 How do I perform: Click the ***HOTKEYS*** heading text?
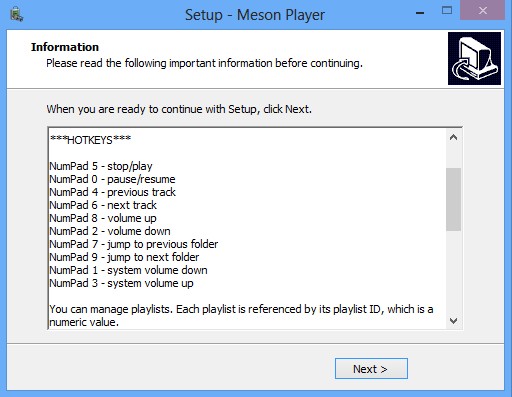click(x=90, y=140)
